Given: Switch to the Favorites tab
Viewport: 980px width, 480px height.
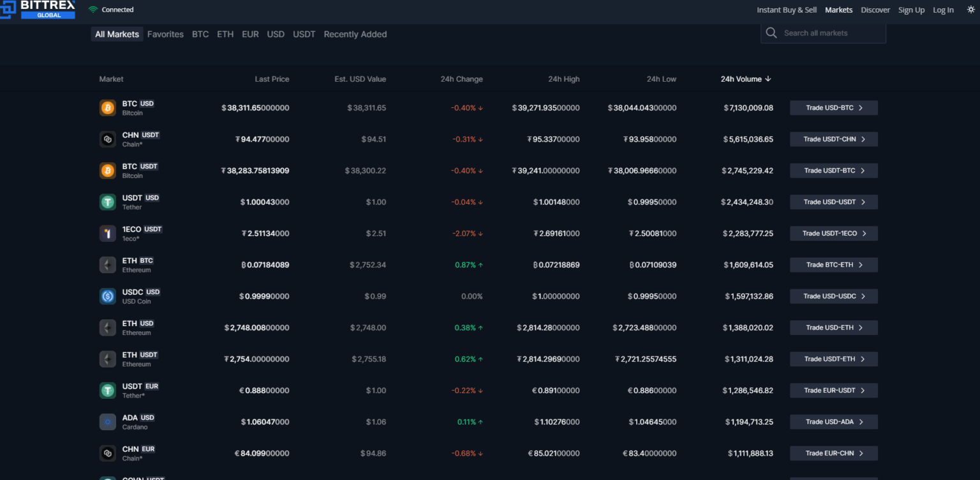Looking at the screenshot, I should pyautogui.click(x=165, y=34).
